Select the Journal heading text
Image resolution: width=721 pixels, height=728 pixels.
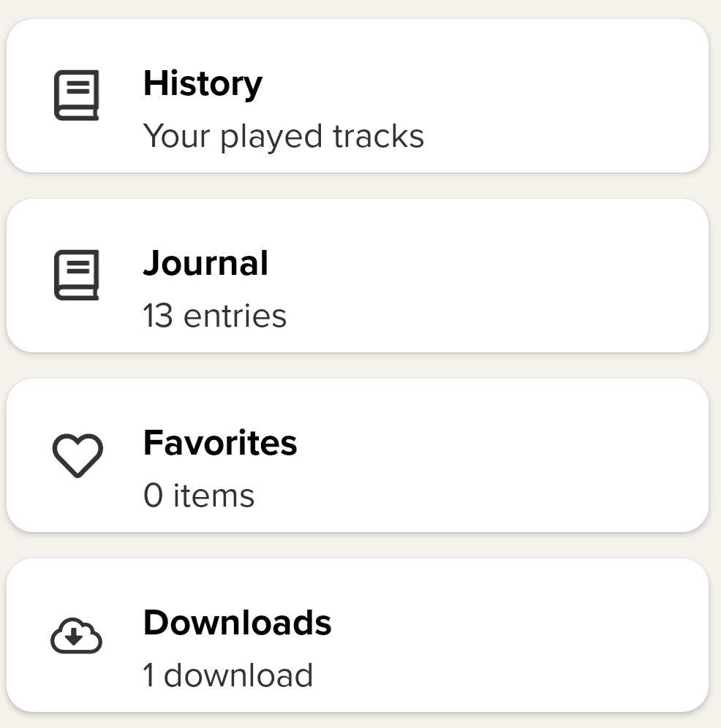205,263
